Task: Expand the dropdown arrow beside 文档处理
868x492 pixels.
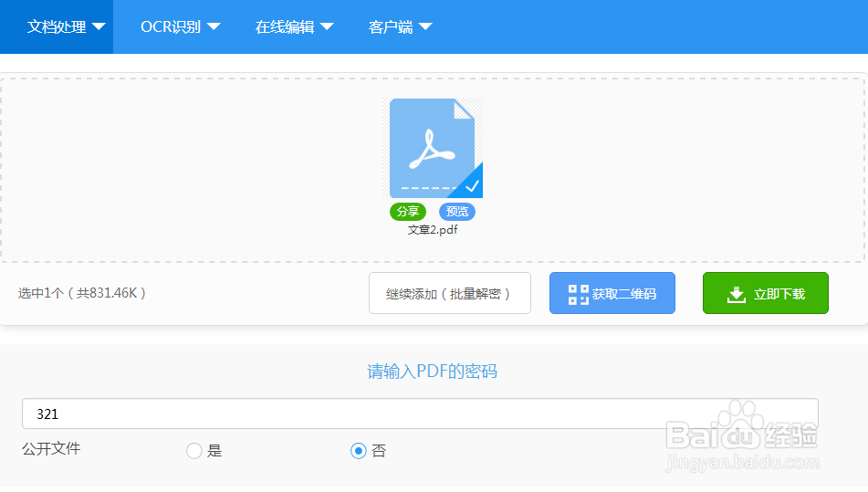Action: click(x=99, y=26)
